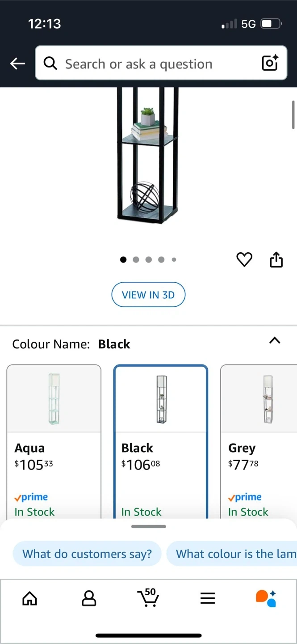Tap the share icon

coord(276,259)
